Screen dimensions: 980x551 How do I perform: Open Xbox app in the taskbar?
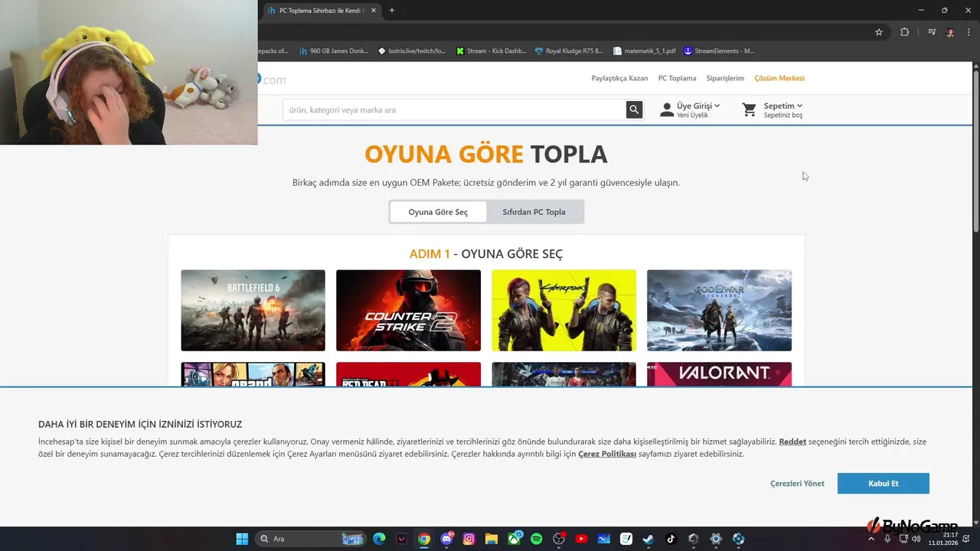click(x=514, y=539)
